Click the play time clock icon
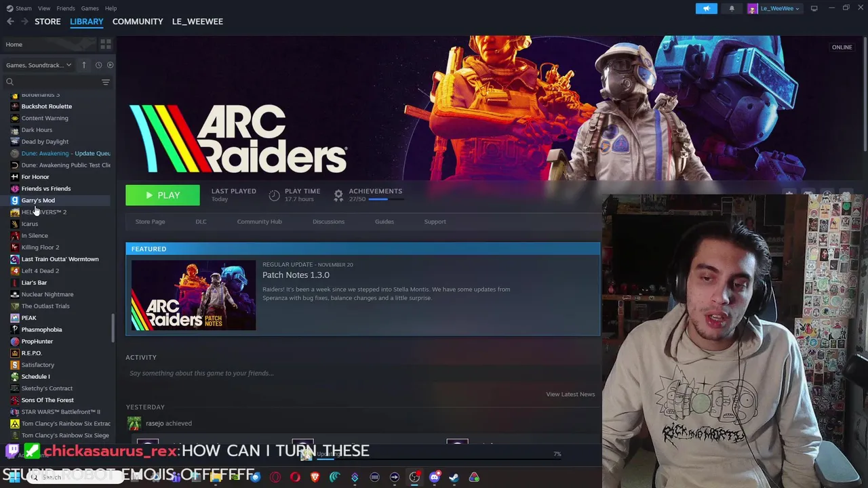Image resolution: width=868 pixels, height=488 pixels. click(274, 195)
